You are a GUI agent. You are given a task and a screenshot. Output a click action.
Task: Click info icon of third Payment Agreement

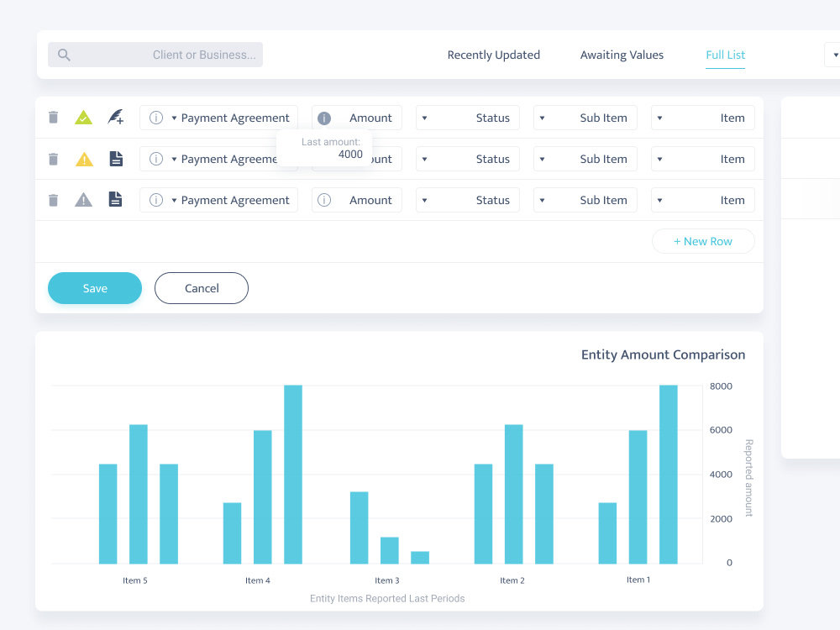(x=156, y=201)
